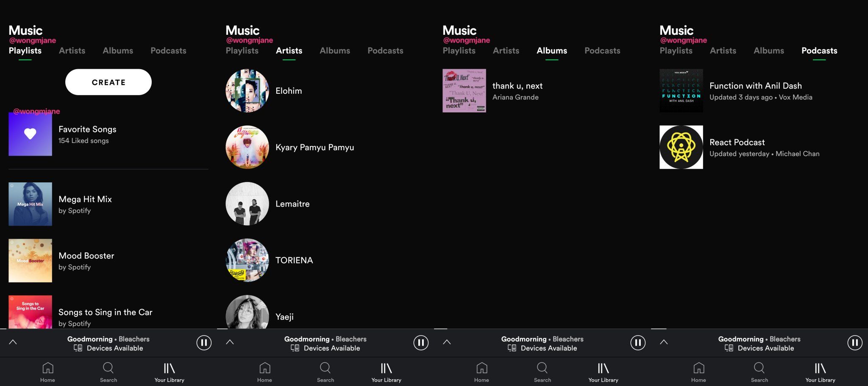Tap the pause icon under the Podcasts panel
The width and height of the screenshot is (868, 386).
pos(855,342)
